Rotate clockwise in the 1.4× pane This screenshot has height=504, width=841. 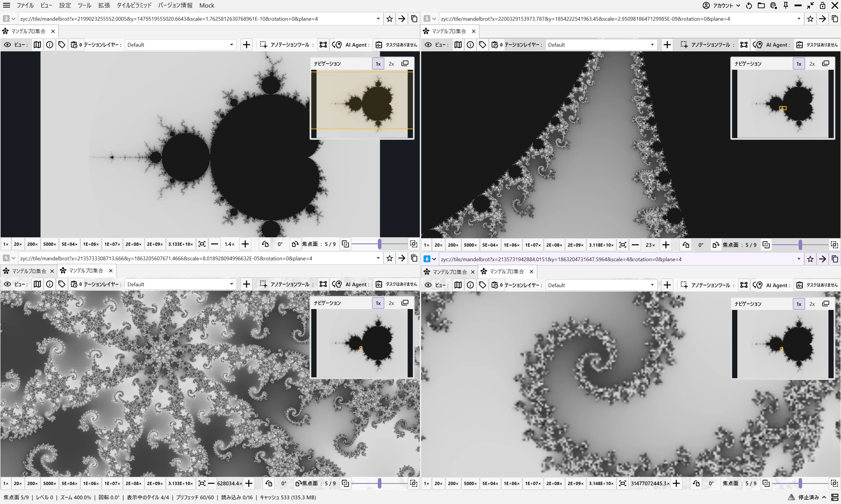click(295, 244)
